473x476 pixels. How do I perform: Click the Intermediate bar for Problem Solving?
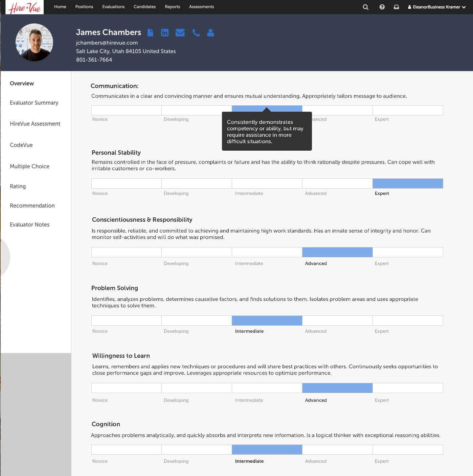pos(267,320)
